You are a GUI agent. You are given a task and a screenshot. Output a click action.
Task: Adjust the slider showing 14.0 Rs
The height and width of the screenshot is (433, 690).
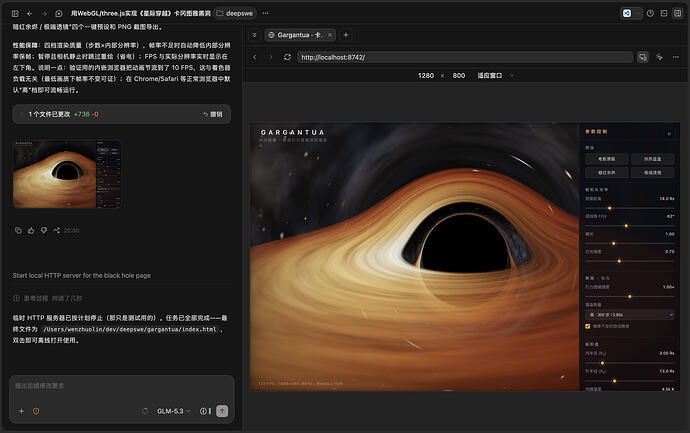630,208
